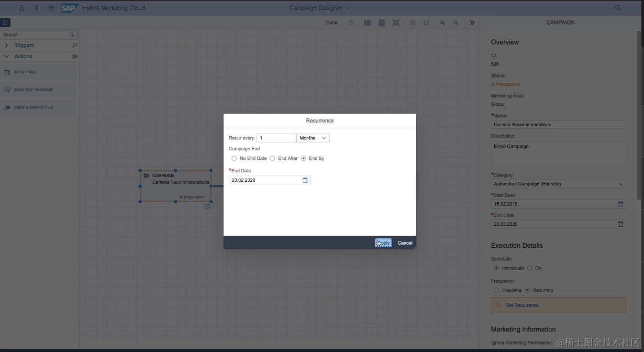
Task: Click the expand all nodes icon
Action: coord(413,23)
